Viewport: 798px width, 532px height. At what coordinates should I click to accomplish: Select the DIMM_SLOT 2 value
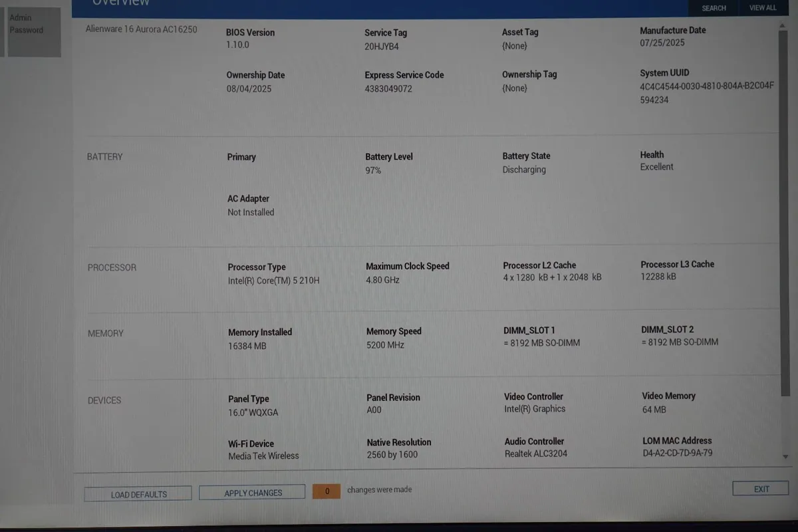(680, 342)
